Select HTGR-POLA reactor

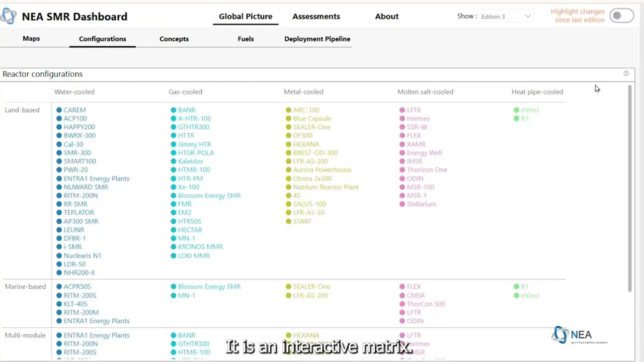pyautogui.click(x=196, y=152)
